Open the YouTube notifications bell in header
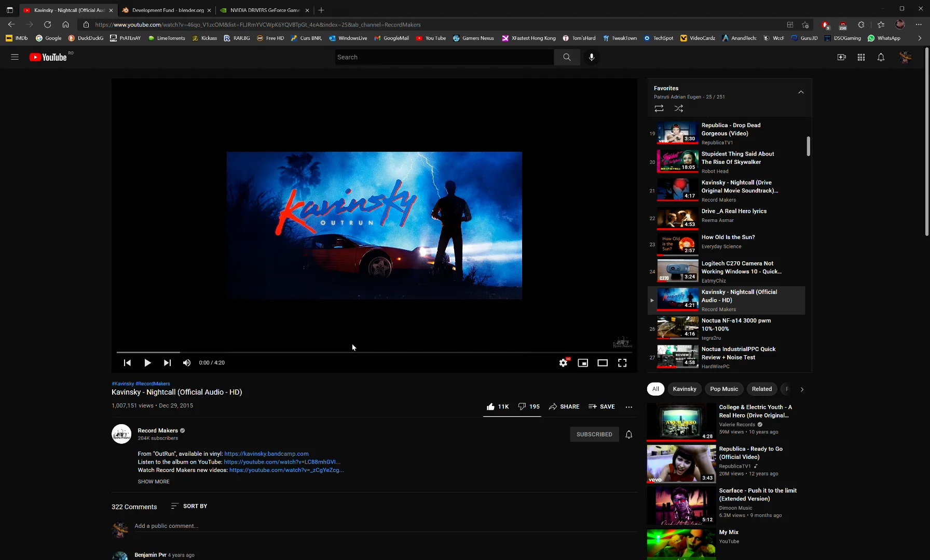Screen dimensions: 930x560 coord(881,57)
